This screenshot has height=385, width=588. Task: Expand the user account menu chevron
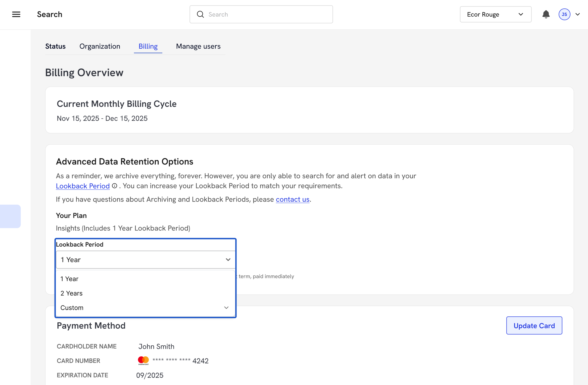578,14
